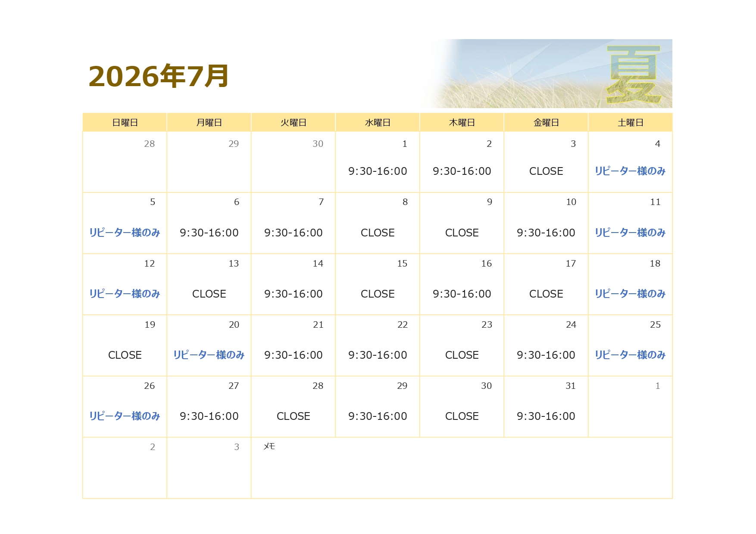Click the 9:30-16:00 entry on July 16
Image resolution: width=756 pixels, height=534 pixels.
(x=462, y=294)
